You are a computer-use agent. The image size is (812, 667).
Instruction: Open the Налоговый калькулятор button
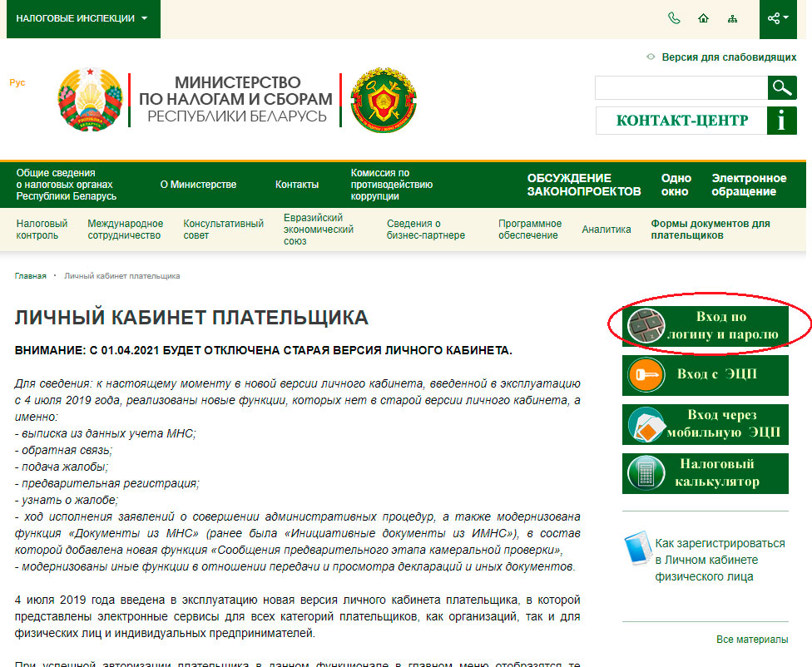[x=706, y=474]
